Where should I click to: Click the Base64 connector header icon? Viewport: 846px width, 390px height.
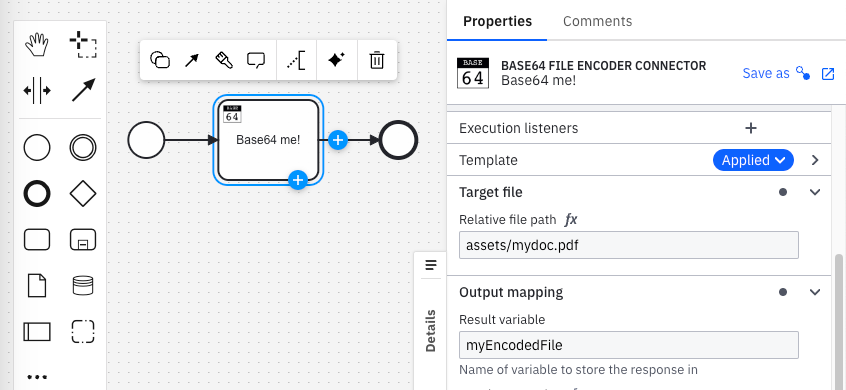point(473,73)
